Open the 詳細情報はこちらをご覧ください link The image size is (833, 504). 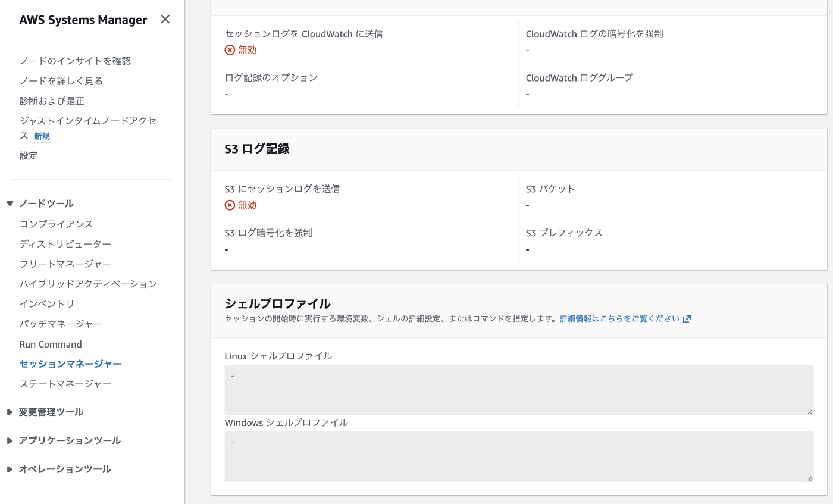619,318
